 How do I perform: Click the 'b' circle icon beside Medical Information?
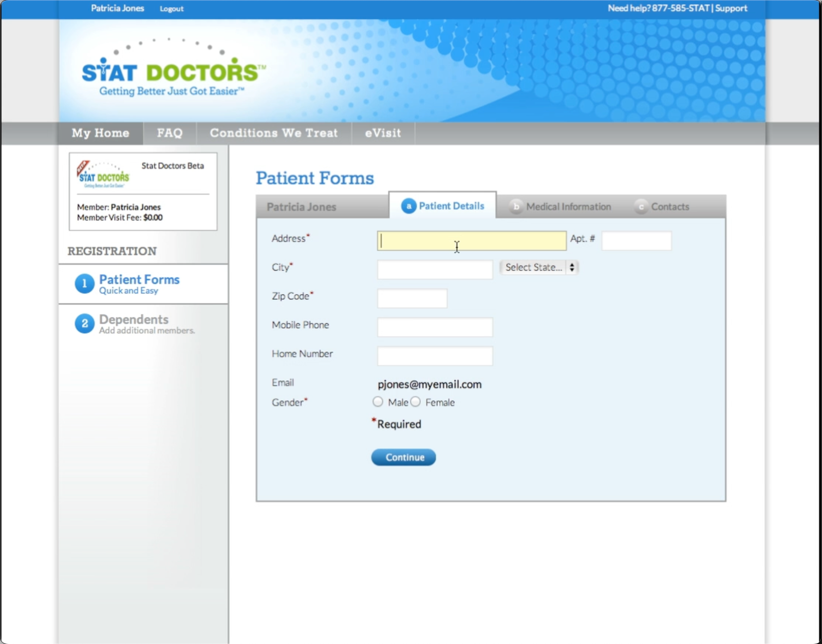pyautogui.click(x=516, y=206)
